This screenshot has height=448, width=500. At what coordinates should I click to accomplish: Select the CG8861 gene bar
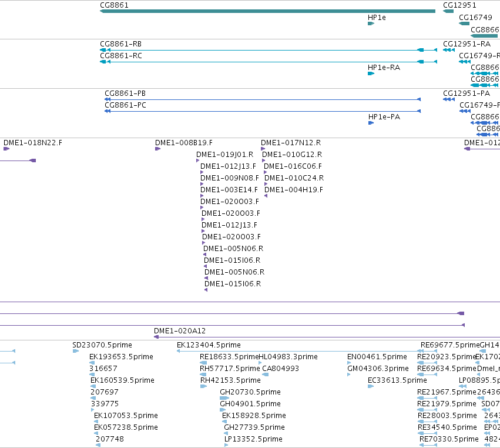point(267,11)
